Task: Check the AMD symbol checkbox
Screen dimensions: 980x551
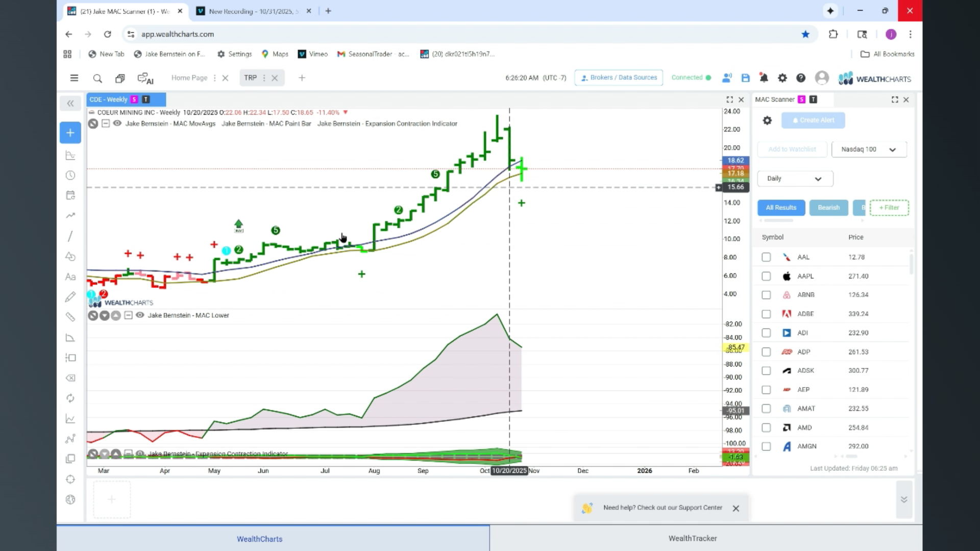Action: coord(766,428)
